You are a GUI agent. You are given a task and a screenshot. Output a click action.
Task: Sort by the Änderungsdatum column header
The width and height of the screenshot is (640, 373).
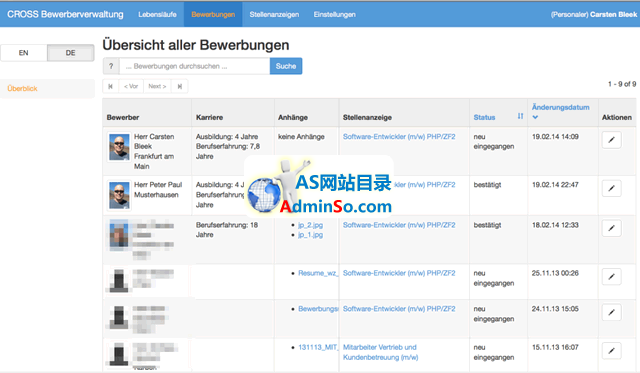(x=560, y=107)
